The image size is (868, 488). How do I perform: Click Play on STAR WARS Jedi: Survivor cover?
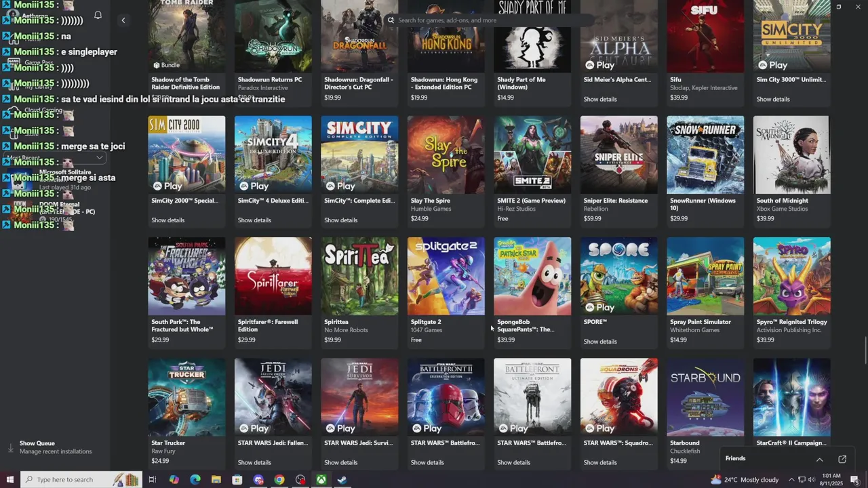pyautogui.click(x=340, y=428)
